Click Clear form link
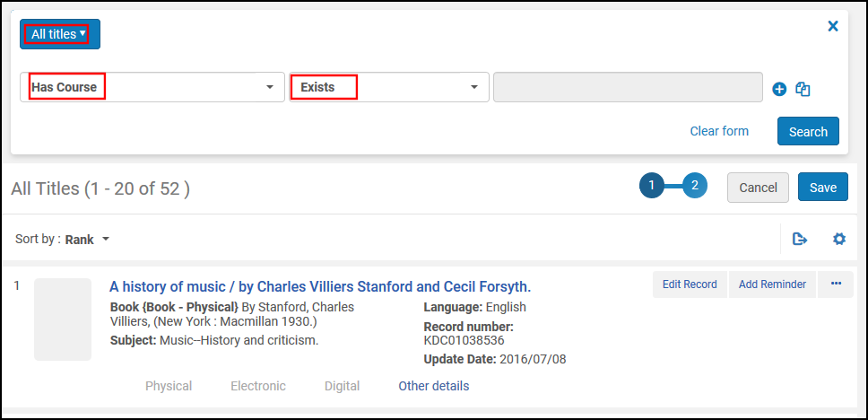 719,131
